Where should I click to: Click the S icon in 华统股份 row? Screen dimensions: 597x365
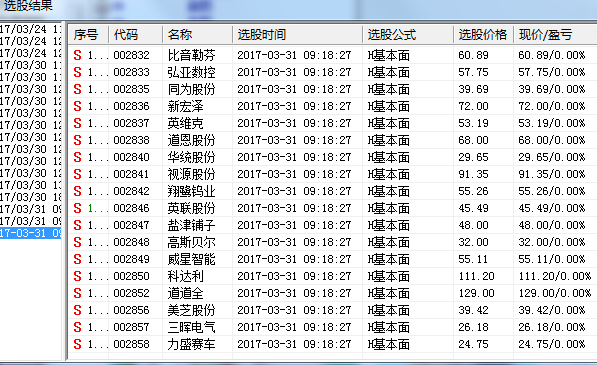(78, 157)
